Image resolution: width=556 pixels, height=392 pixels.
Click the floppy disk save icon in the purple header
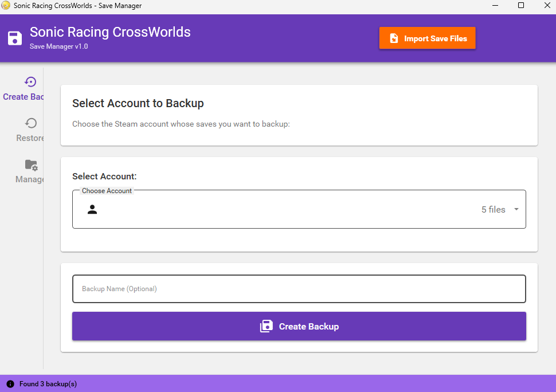(14, 38)
